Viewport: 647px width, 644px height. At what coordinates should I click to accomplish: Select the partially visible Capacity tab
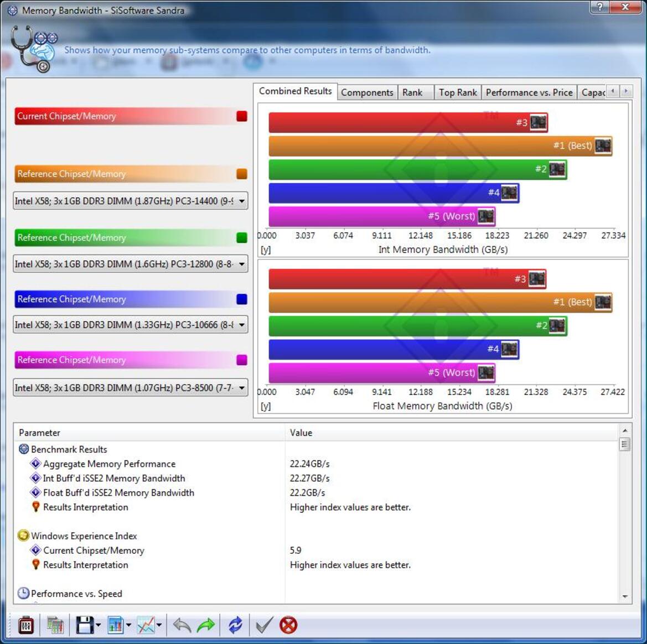[593, 92]
